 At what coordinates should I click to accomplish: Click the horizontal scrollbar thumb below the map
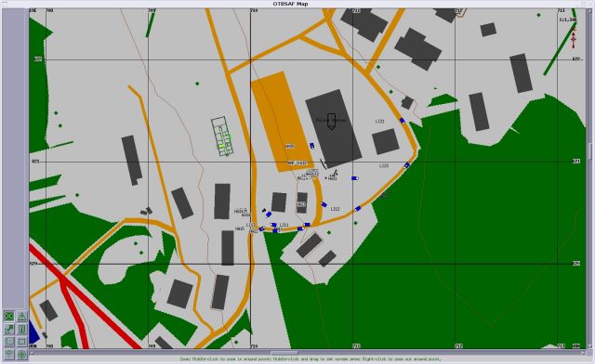point(284,353)
